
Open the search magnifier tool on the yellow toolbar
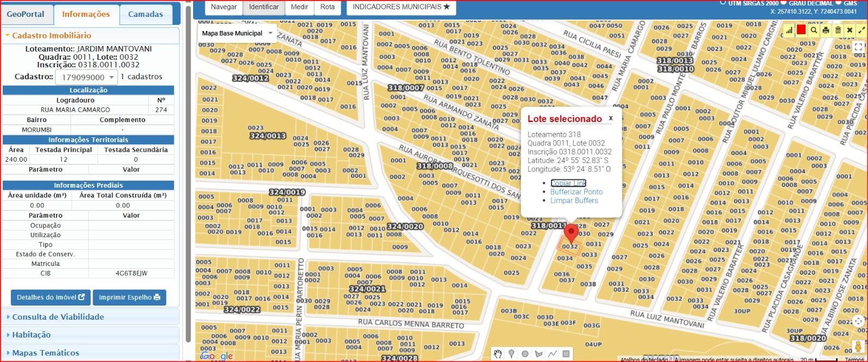tap(814, 30)
